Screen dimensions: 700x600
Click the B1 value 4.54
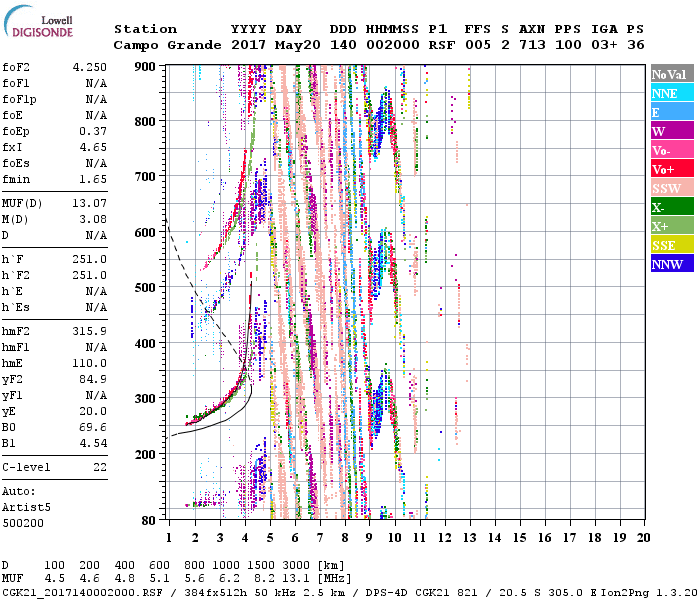pyautogui.click(x=93, y=444)
